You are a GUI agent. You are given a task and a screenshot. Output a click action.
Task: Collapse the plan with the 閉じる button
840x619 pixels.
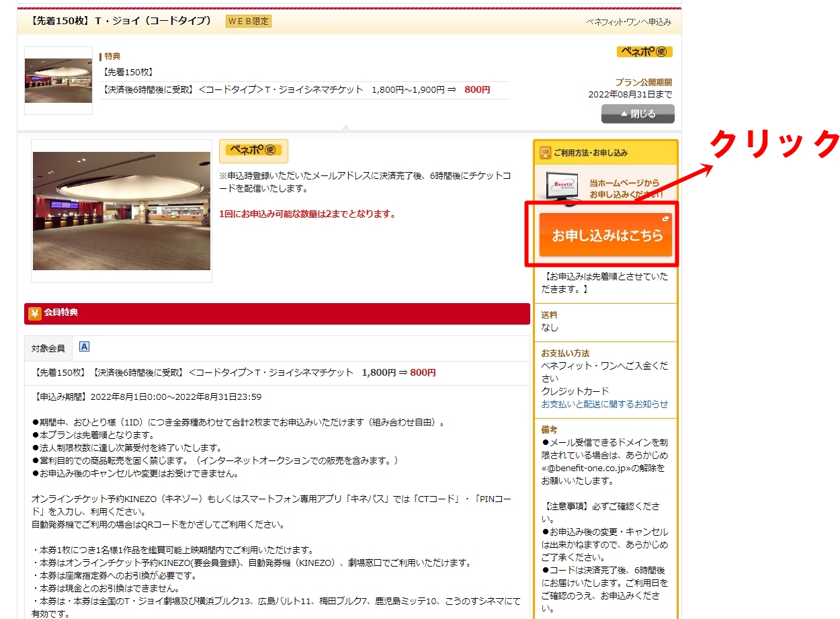[638, 114]
